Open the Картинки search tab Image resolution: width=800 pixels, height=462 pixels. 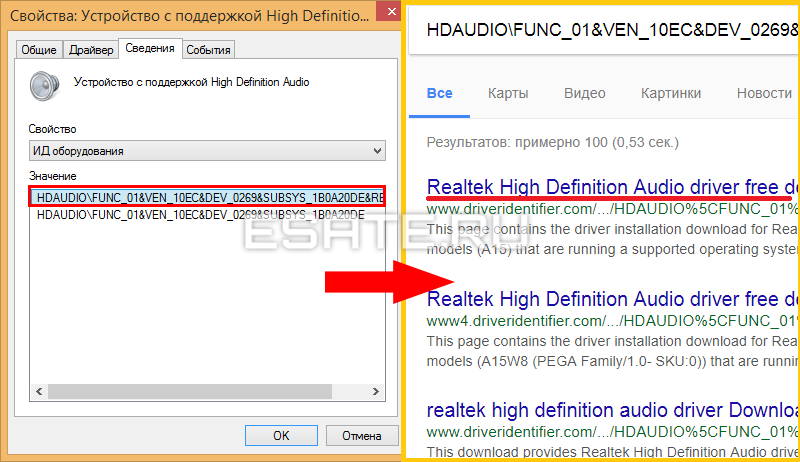click(x=671, y=93)
